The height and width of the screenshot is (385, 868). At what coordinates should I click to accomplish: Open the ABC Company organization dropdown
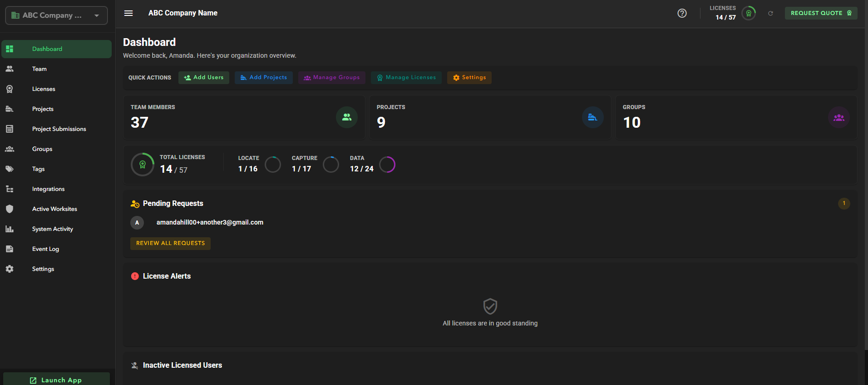(x=56, y=15)
